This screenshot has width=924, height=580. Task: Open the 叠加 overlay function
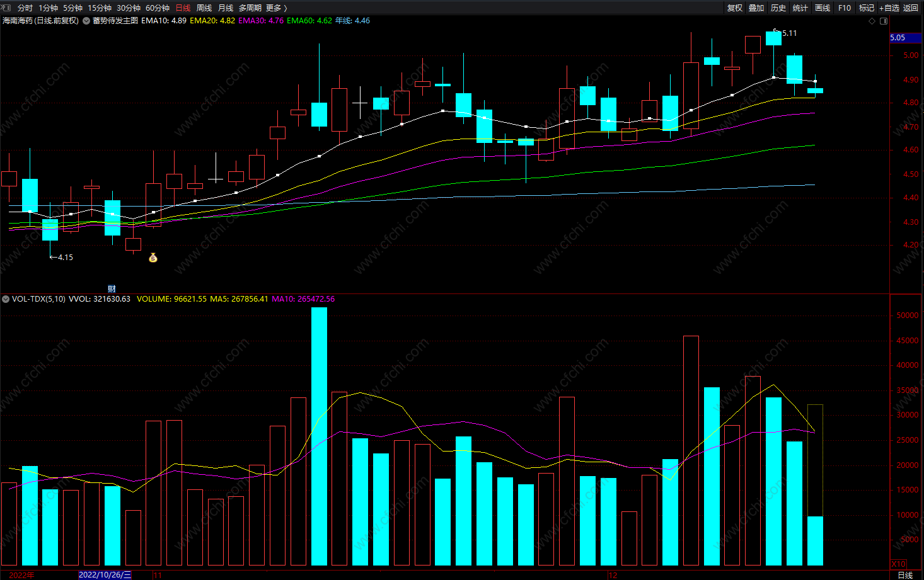pos(756,8)
